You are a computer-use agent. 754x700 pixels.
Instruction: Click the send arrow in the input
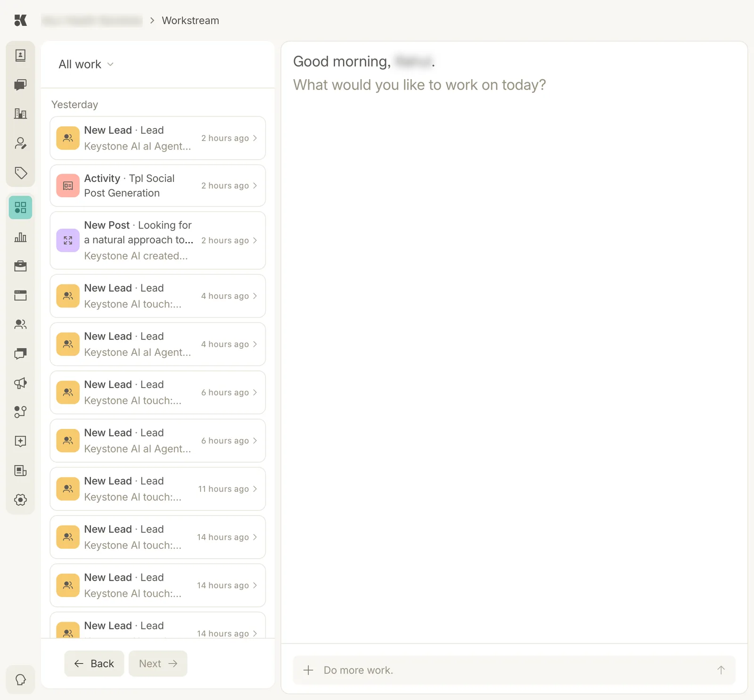(x=721, y=670)
